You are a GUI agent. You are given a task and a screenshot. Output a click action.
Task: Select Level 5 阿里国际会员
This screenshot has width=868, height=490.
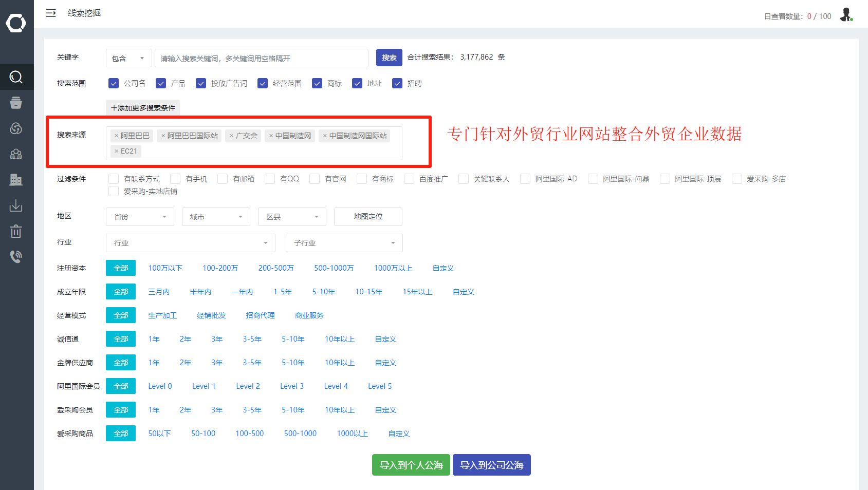point(380,386)
